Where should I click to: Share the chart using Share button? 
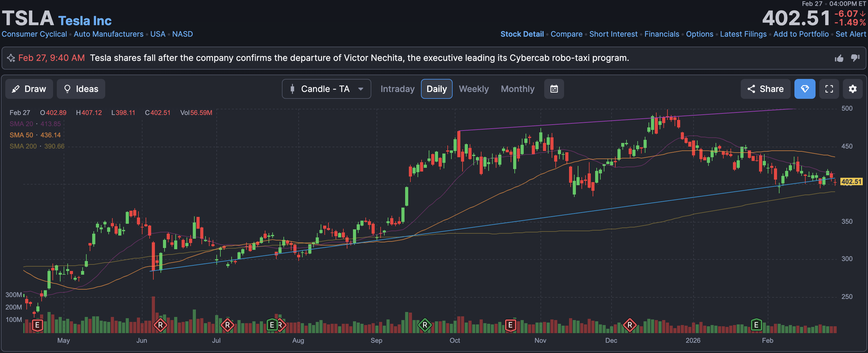click(765, 89)
